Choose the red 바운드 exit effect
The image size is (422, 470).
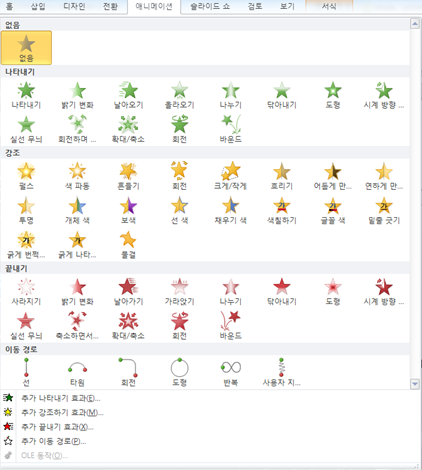coord(230,326)
